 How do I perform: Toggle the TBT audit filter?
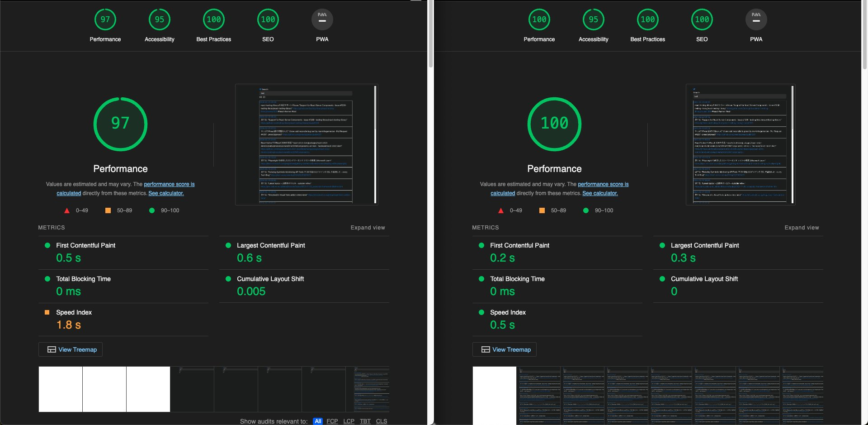pos(365,421)
